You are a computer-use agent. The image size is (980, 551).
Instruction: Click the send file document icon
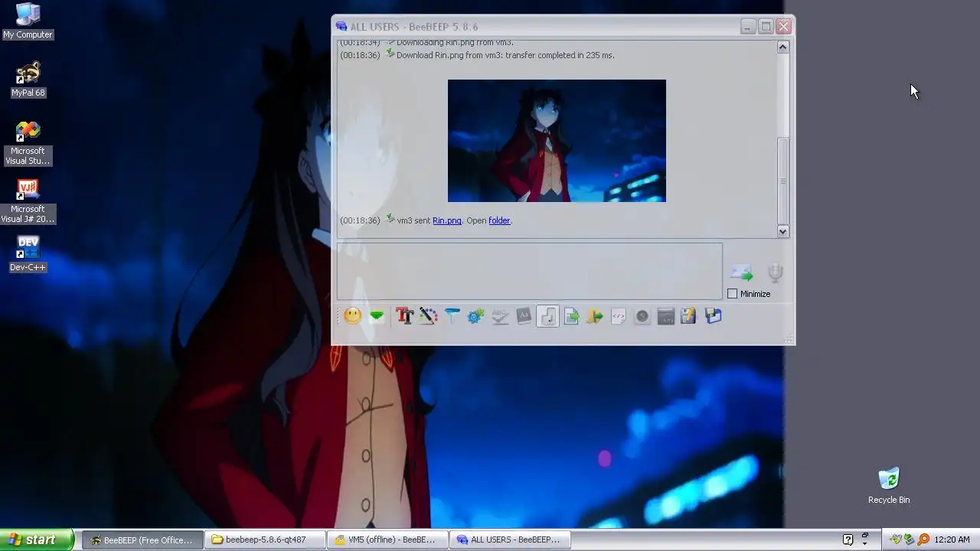coord(571,316)
